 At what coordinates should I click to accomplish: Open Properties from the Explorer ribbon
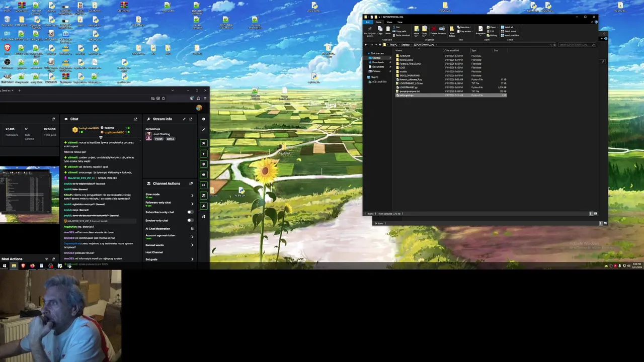pyautogui.click(x=480, y=30)
